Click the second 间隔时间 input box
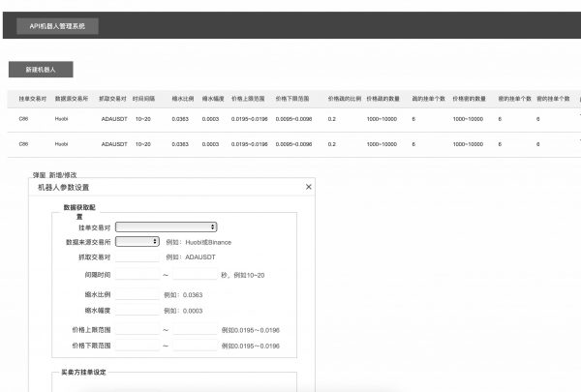Screen dimensions: 581x392 click(x=195, y=274)
